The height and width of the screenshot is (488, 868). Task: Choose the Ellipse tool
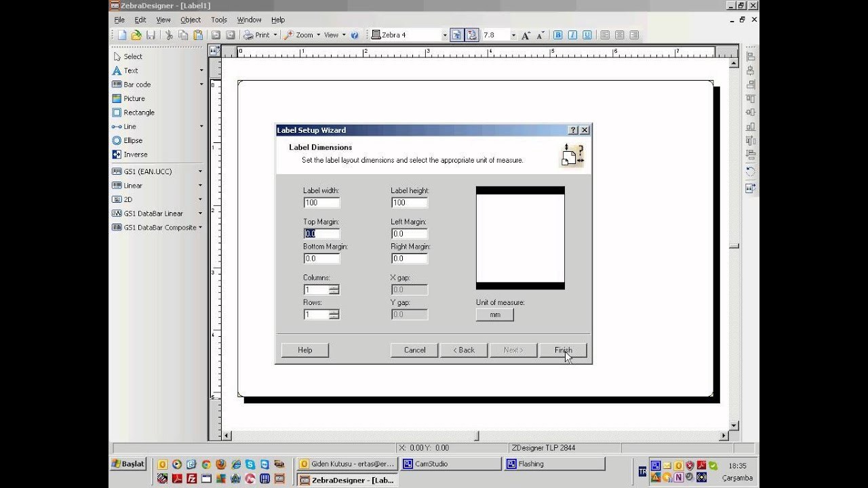pyautogui.click(x=127, y=140)
